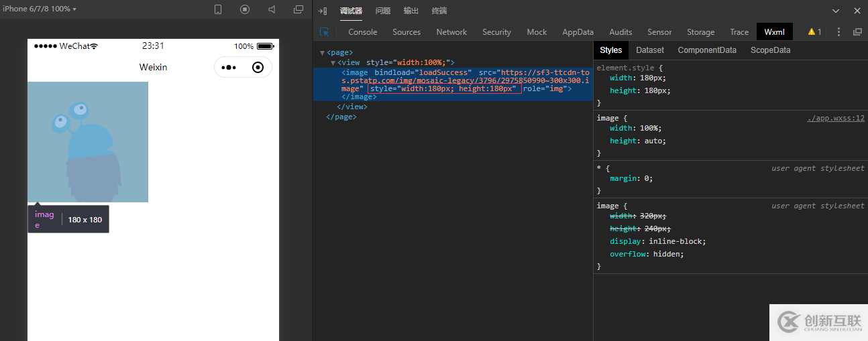Click the debugger panel dock arrow icon
Screen dimensions: 868x341
[x=323, y=11]
